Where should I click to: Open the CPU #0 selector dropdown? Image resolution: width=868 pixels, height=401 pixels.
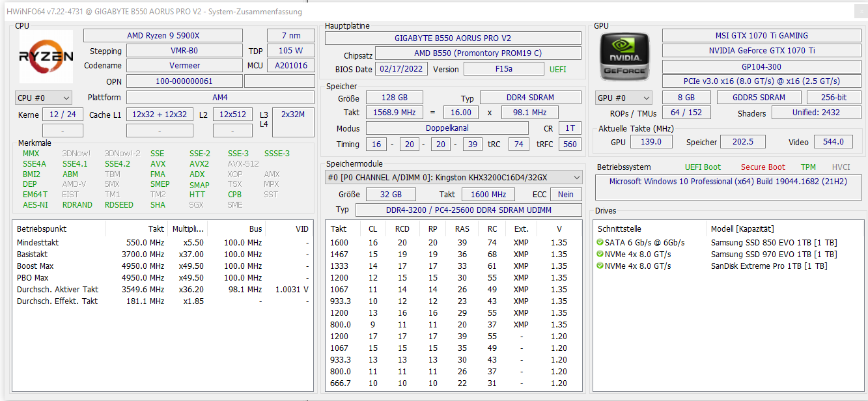click(44, 98)
